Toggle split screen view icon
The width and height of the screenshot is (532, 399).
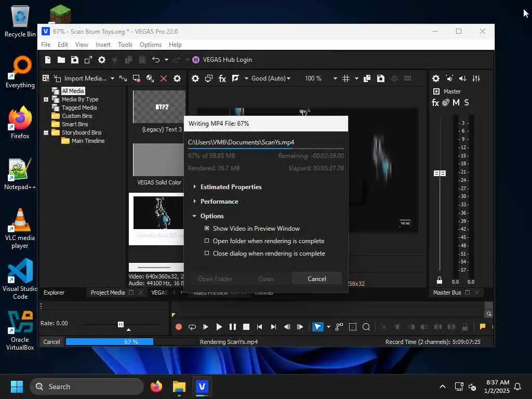(x=235, y=78)
